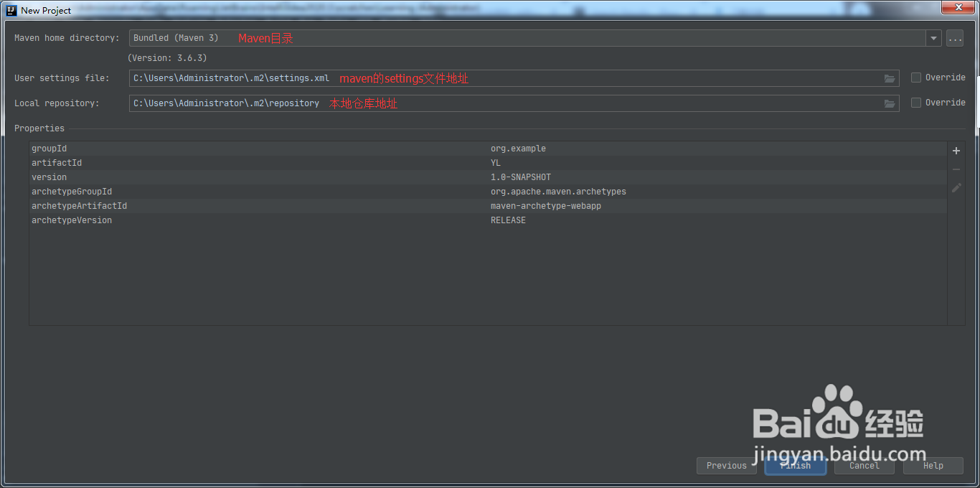The height and width of the screenshot is (488, 980).
Task: Click the IntelliJ icon in the title bar
Action: point(12,10)
